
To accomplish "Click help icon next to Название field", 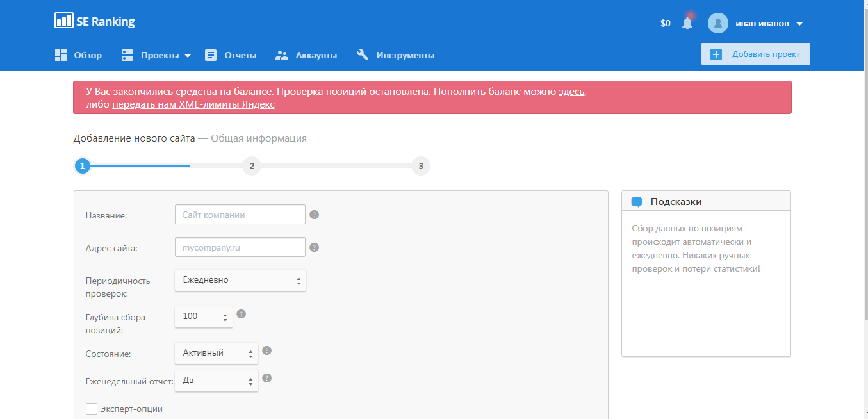I will pyautogui.click(x=314, y=215).
